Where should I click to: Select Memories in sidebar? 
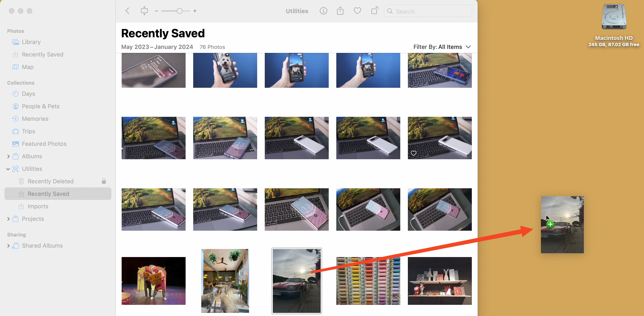point(35,119)
